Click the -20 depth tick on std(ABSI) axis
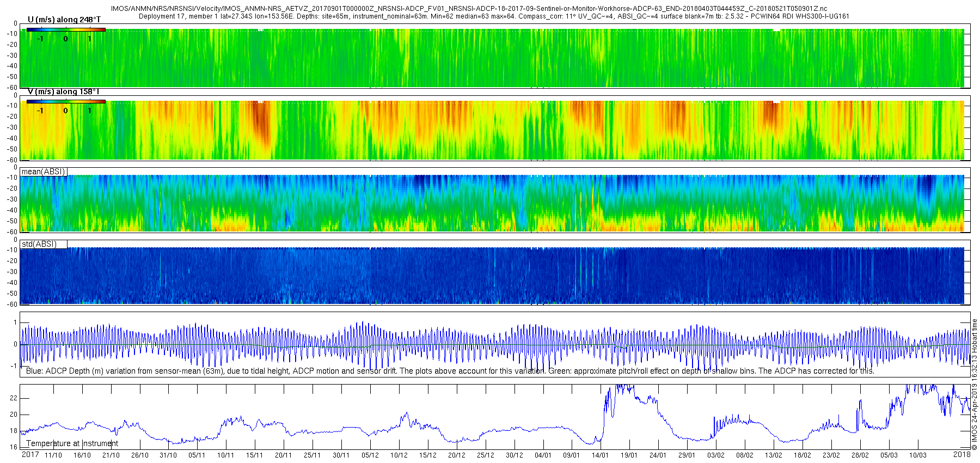980x463 pixels. 12,261
